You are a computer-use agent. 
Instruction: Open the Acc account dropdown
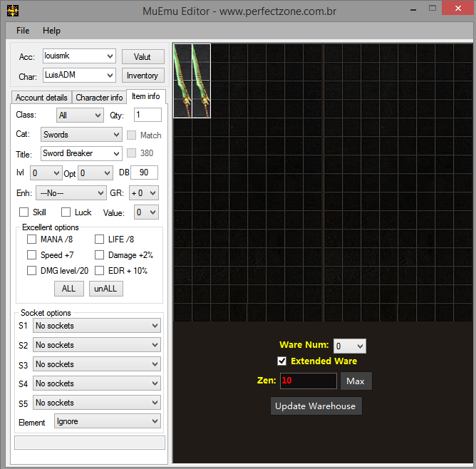[79, 56]
